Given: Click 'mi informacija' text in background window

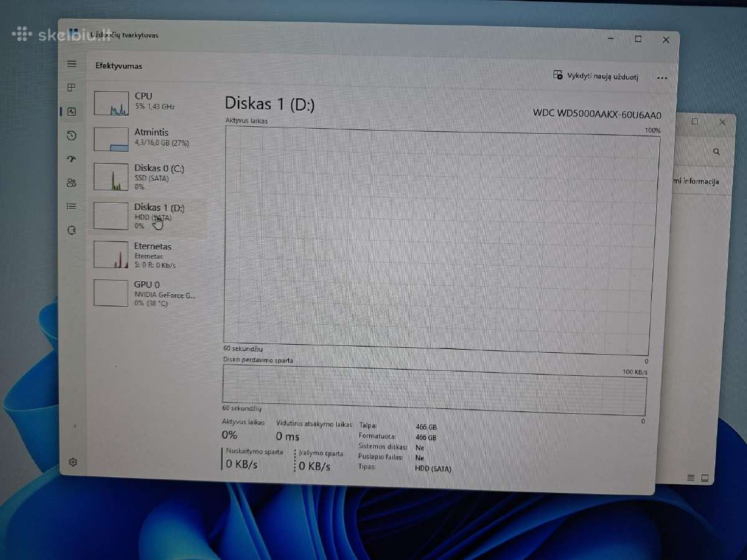Looking at the screenshot, I should (696, 181).
